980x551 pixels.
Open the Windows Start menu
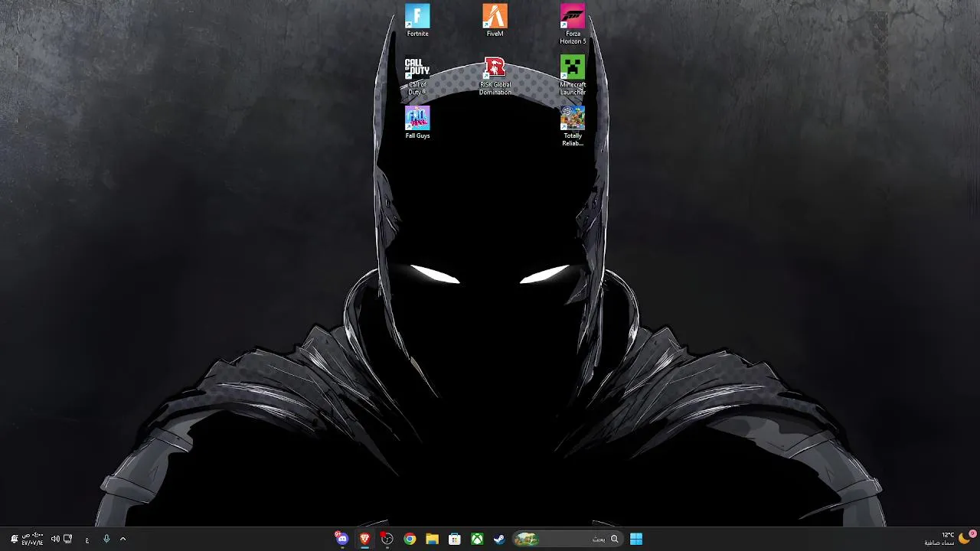(x=636, y=539)
